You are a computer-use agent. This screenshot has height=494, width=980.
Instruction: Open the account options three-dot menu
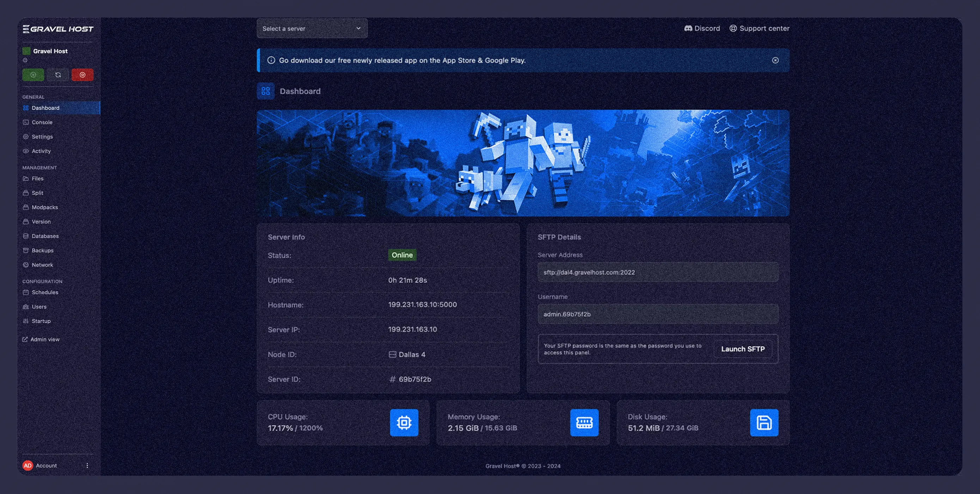[x=87, y=465]
